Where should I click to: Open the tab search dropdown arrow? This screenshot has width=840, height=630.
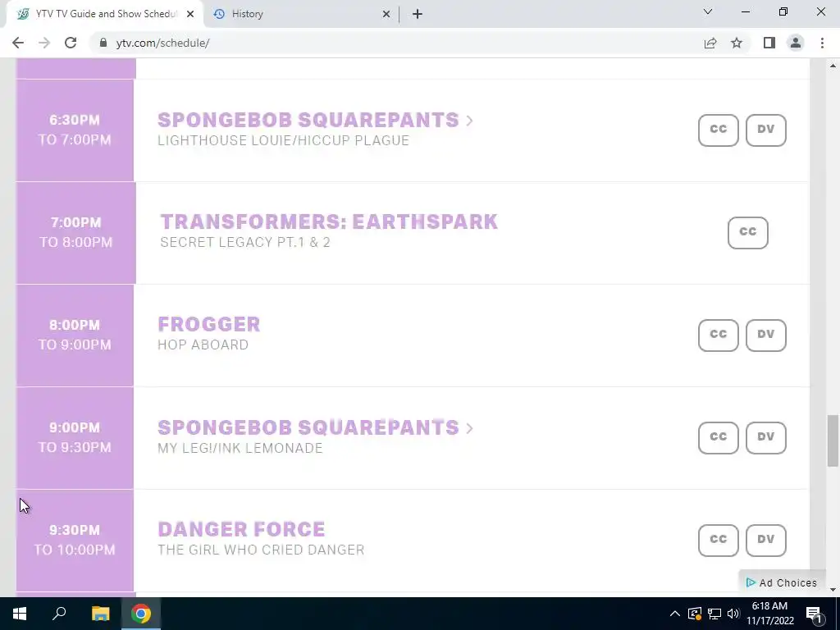(x=708, y=11)
